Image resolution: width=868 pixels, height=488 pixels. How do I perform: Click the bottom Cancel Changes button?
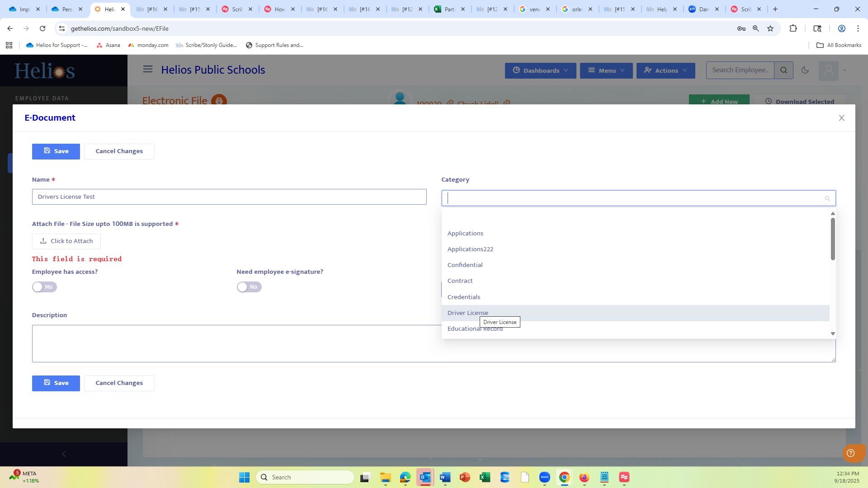pos(119,383)
